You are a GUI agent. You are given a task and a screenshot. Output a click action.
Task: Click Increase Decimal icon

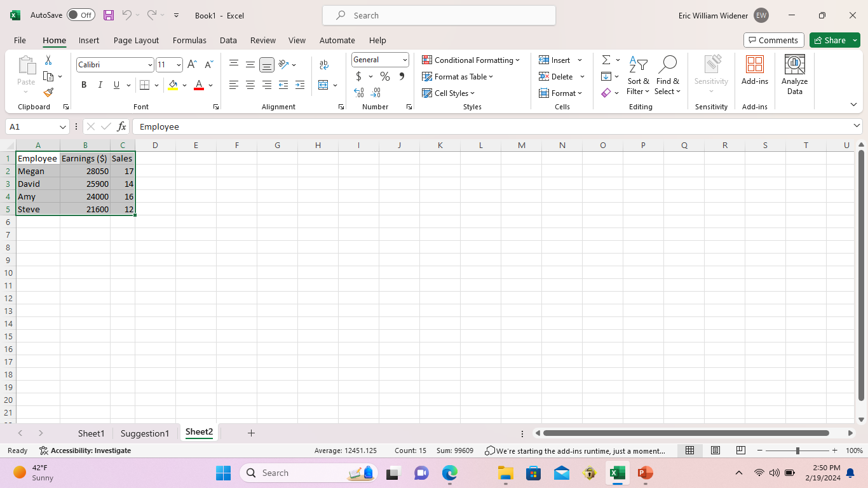click(x=359, y=93)
